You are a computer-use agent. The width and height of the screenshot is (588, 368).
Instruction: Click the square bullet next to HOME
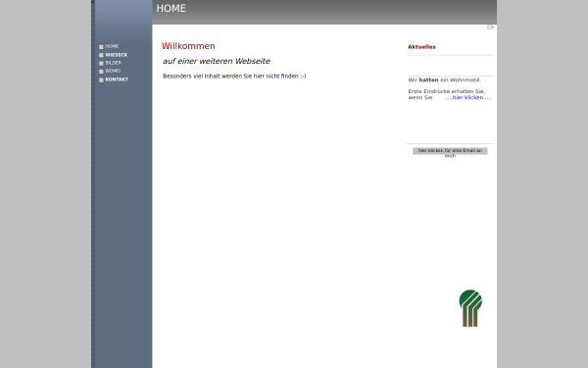coord(101,47)
